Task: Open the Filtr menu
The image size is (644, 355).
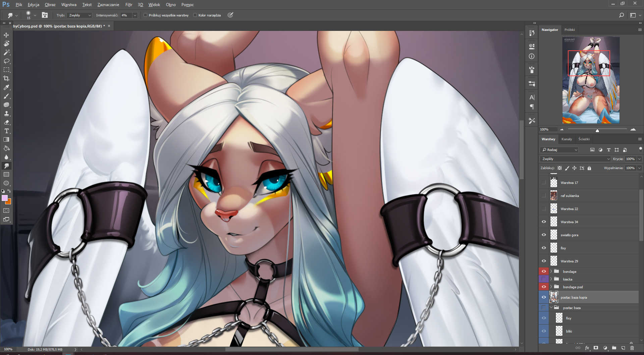Action: [129, 5]
